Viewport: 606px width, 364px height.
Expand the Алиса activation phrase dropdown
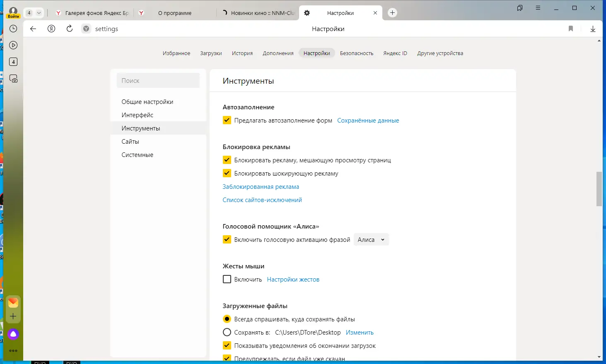tap(371, 240)
